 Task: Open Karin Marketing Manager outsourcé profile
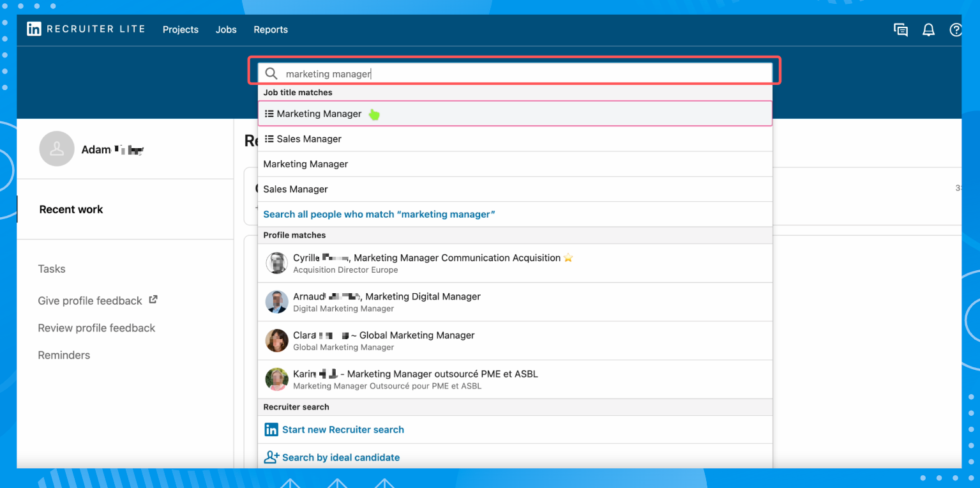[x=515, y=379]
